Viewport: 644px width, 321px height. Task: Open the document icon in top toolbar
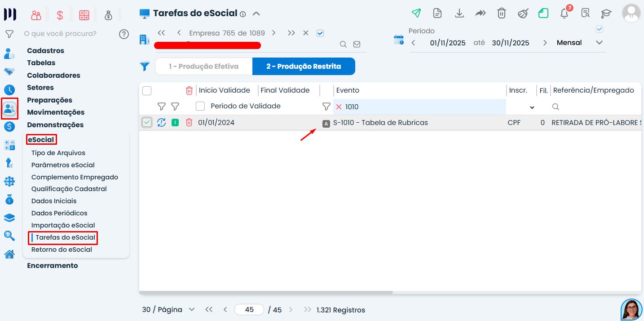pyautogui.click(x=437, y=13)
